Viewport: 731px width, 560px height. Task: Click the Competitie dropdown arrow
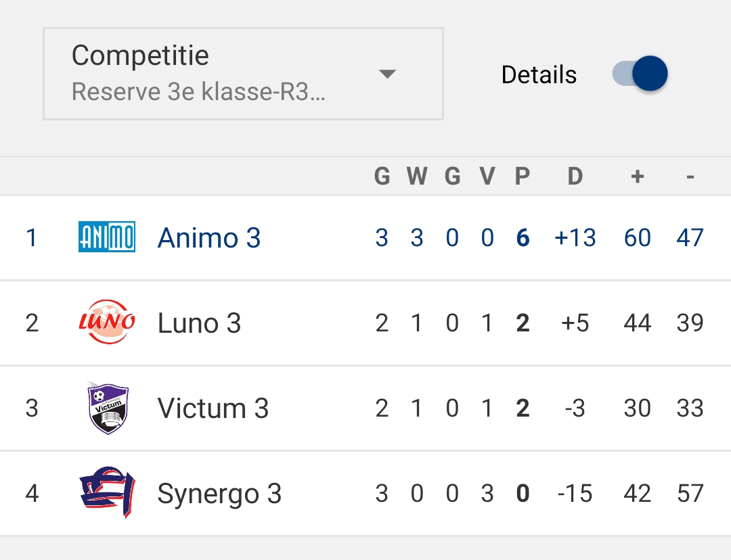[387, 74]
